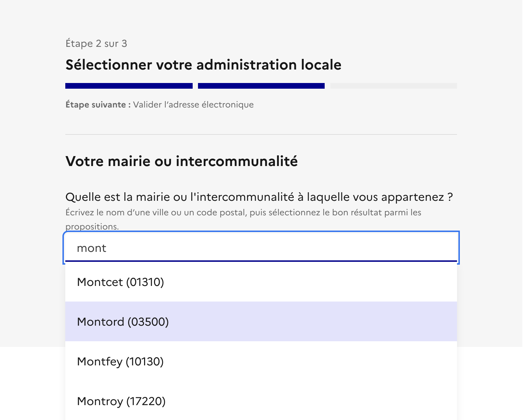Click the "Votre mairie ou intercommunalité" section heading

click(182, 161)
